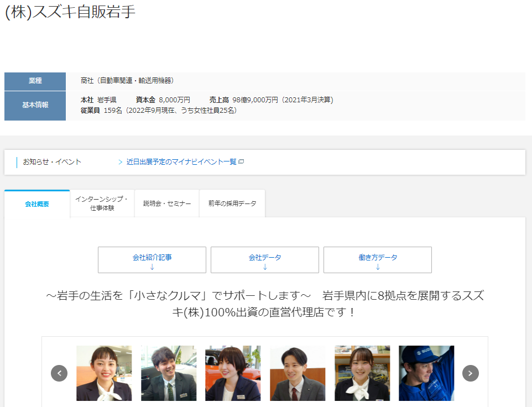Image resolution: width=532 pixels, height=407 pixels.
Task: Open the 会社概要 tab
Action: click(37, 204)
